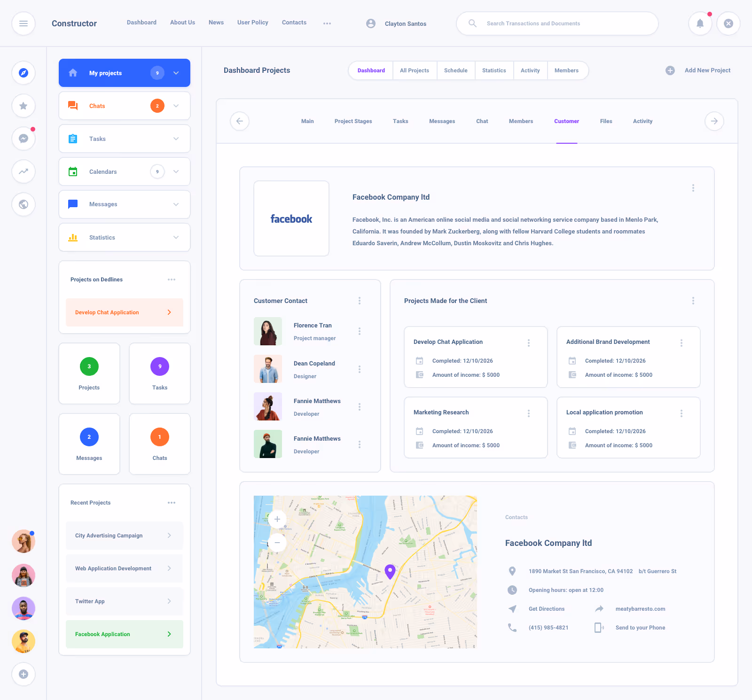
Task: Switch to Statistics tab in top bar
Action: tap(494, 70)
